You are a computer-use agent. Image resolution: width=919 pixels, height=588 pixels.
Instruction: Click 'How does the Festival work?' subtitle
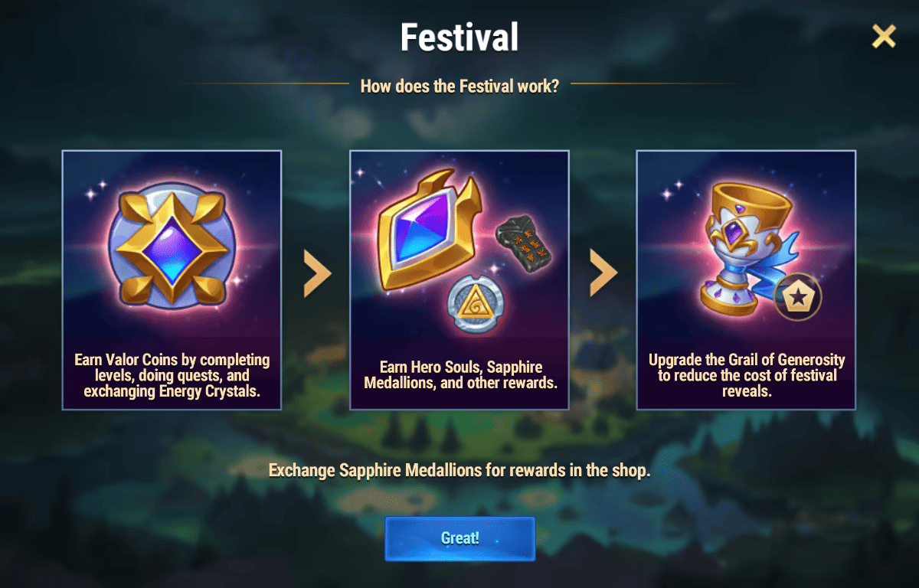pos(459,86)
